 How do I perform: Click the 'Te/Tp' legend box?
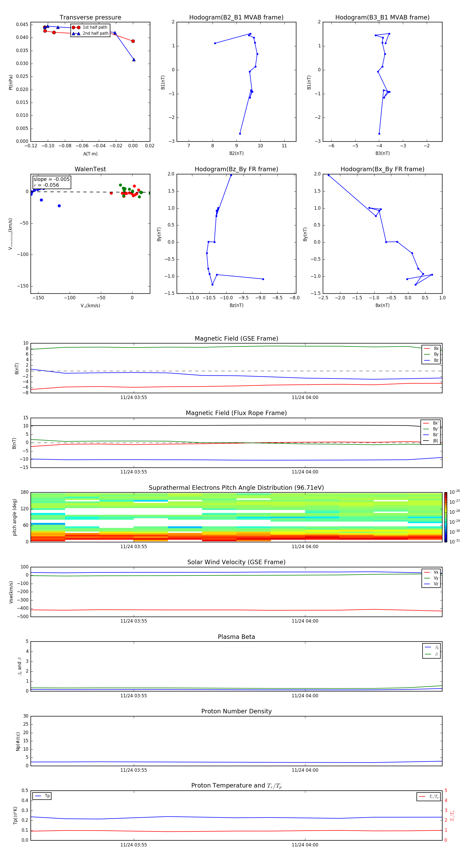pyautogui.click(x=429, y=796)
